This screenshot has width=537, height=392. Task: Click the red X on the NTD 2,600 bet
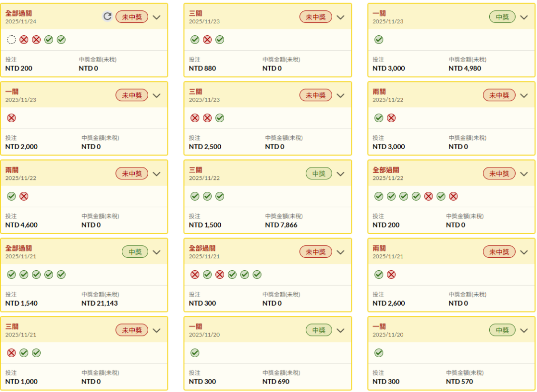391,274
